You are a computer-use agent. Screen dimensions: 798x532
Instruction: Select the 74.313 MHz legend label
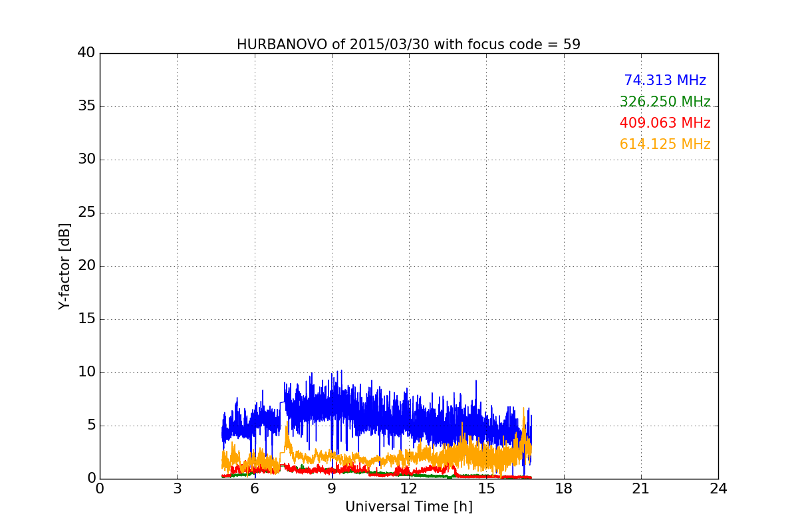(x=665, y=80)
